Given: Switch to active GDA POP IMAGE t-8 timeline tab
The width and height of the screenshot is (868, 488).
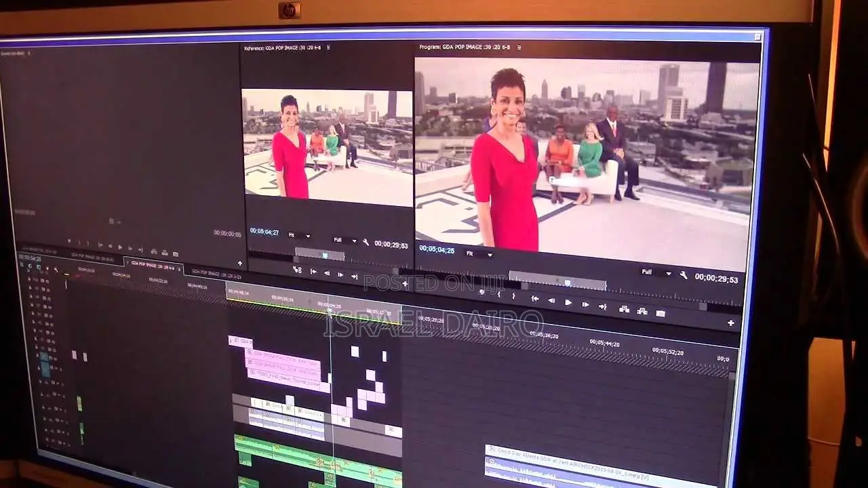Looking at the screenshot, I should coord(153,265).
